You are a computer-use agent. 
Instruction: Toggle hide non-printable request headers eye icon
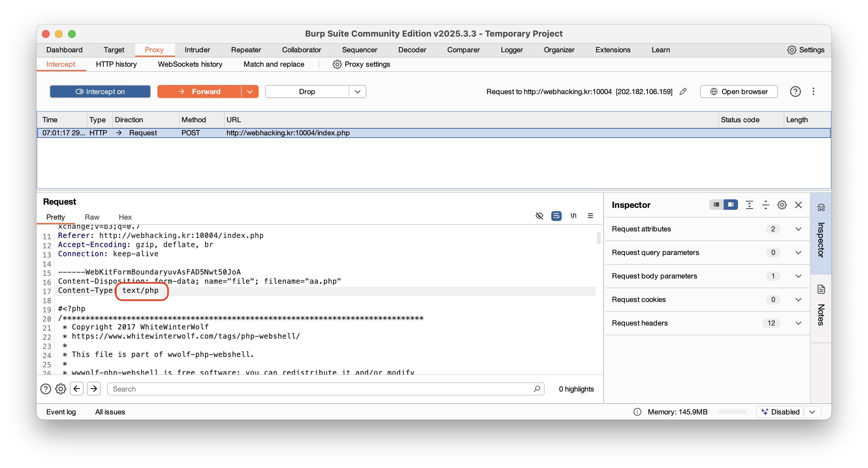coord(539,216)
